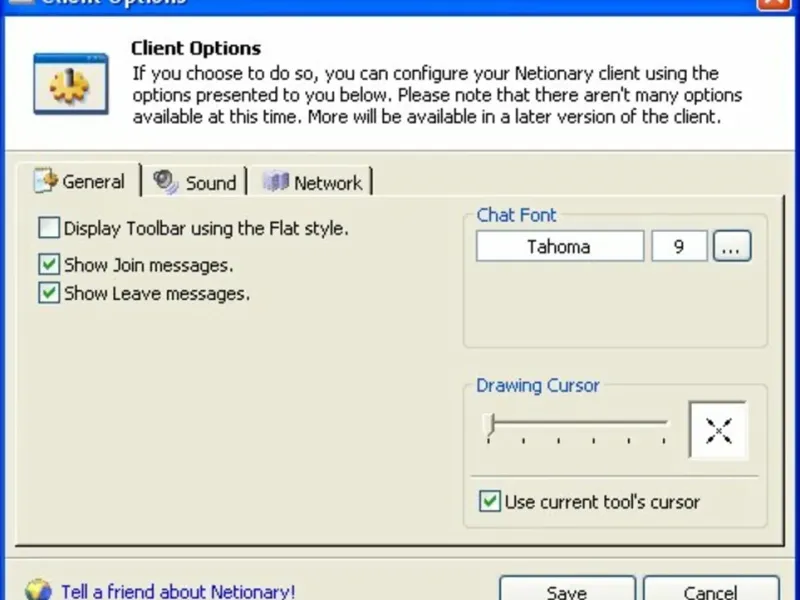
Task: Click the chat font size field showing 9
Action: [679, 246]
